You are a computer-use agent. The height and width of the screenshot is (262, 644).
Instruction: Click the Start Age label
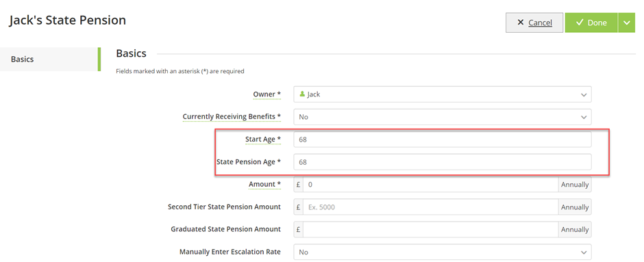coord(263,140)
